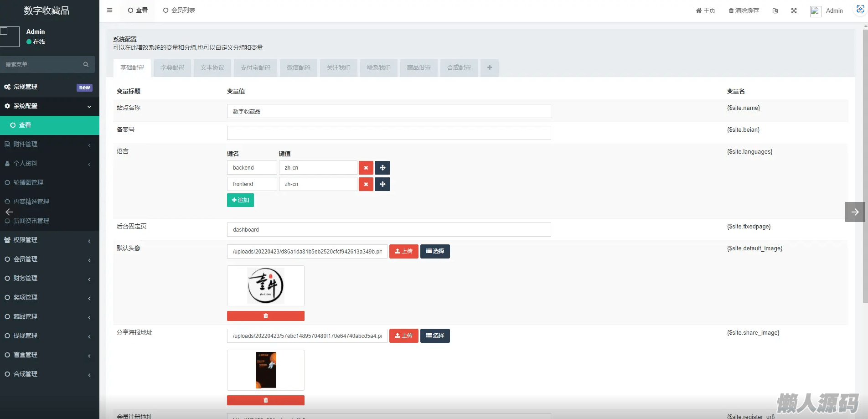Click the right arrow navigation button
The image size is (868, 419).
[x=855, y=212]
